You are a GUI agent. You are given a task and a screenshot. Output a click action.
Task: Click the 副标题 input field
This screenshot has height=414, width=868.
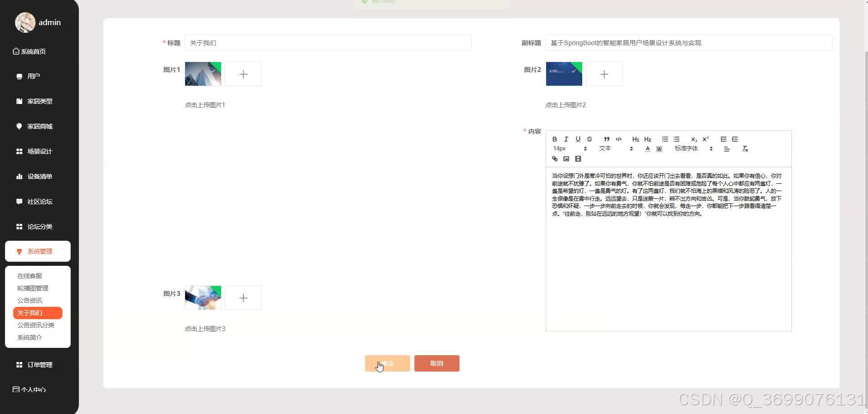point(689,43)
